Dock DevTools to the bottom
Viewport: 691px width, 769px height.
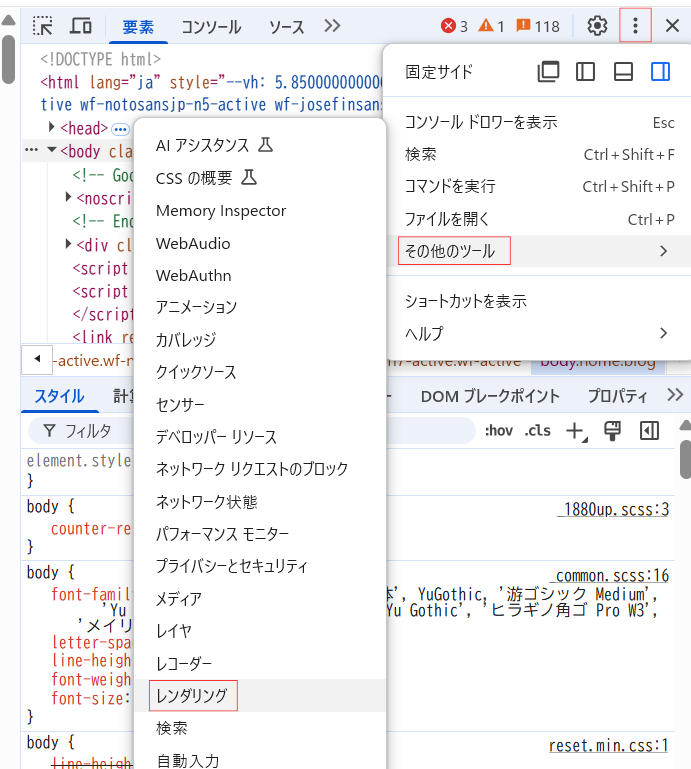(623, 72)
